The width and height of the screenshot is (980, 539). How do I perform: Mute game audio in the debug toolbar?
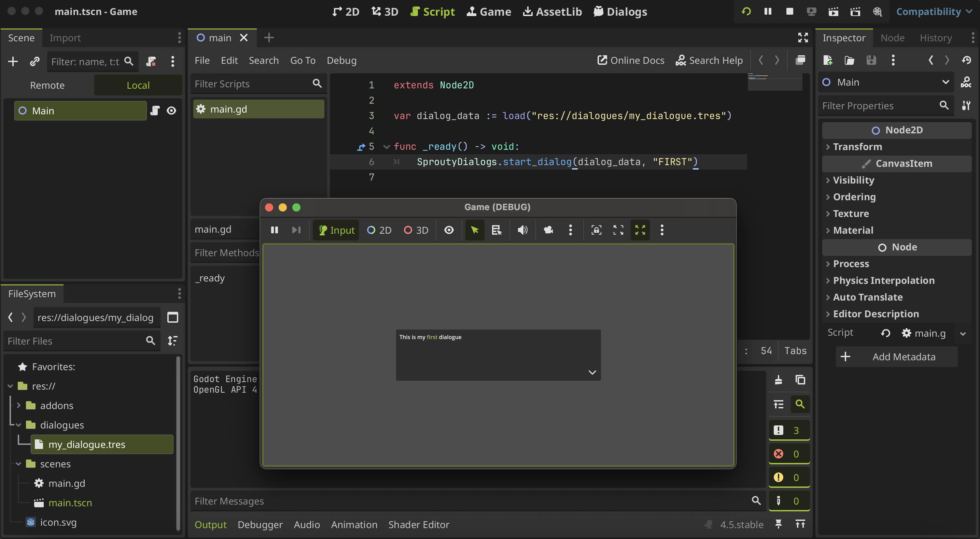[x=522, y=230]
